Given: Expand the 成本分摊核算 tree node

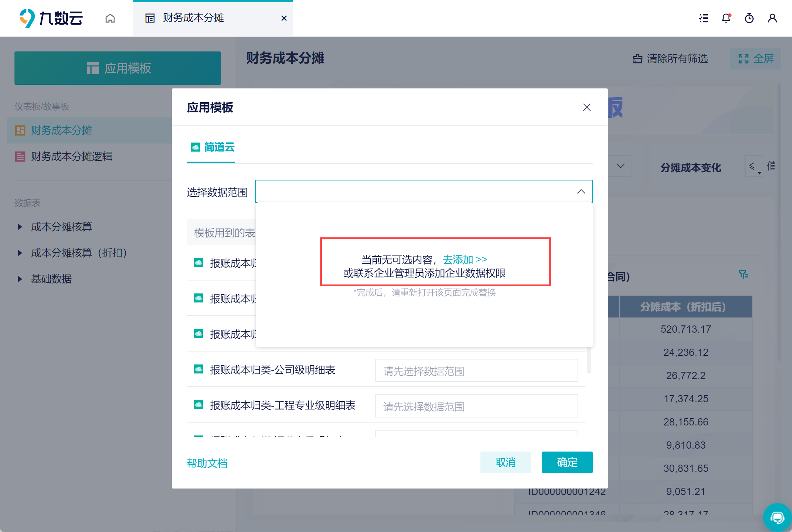Looking at the screenshot, I should (x=20, y=227).
